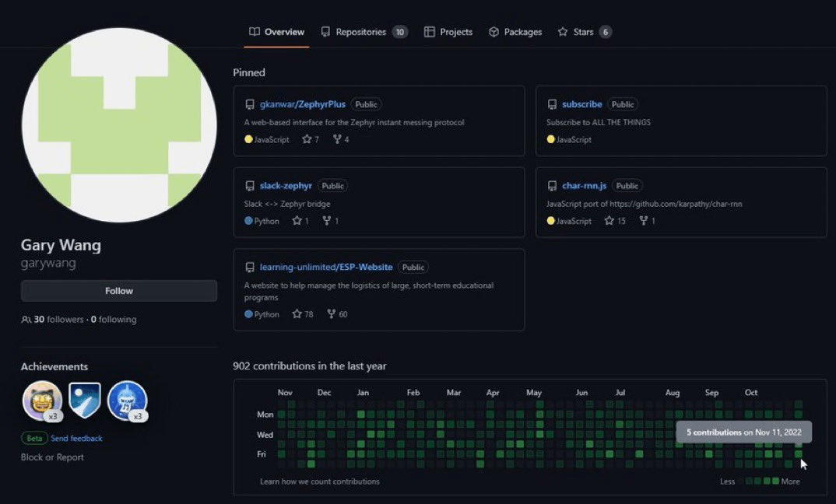Open the gkanwar/ZephyrPlus repository link
This screenshot has width=836, height=504.
coord(302,104)
